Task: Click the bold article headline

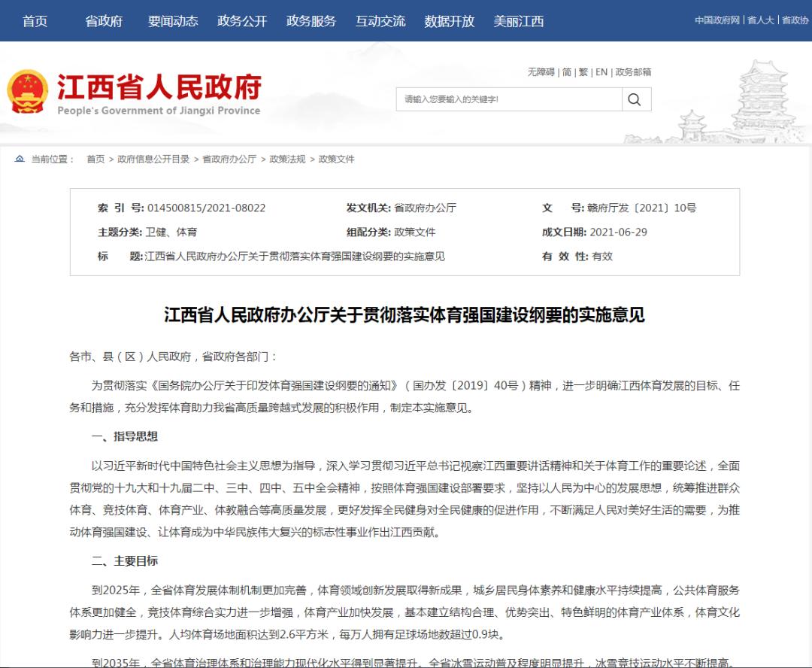Action: click(x=404, y=314)
